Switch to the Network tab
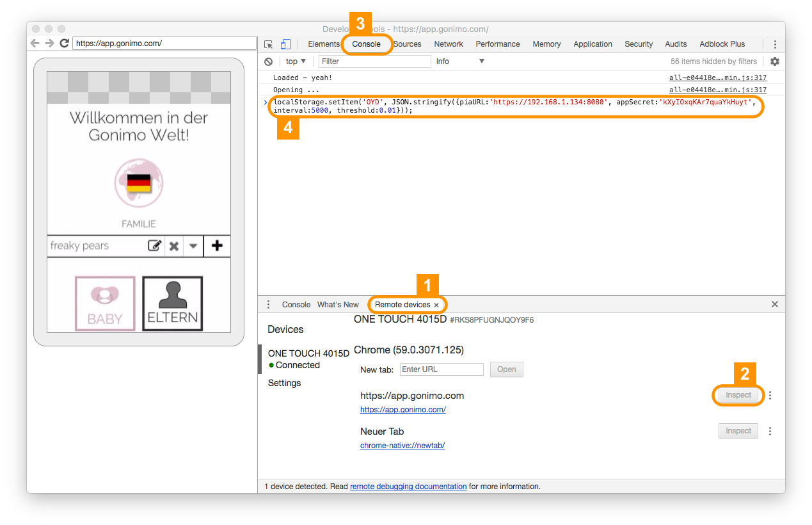Viewport: 812px width, 525px height. (449, 44)
